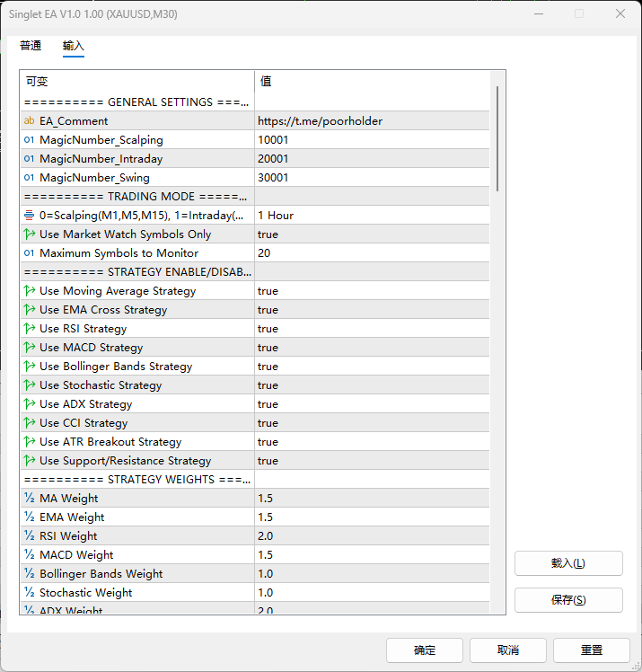Click the 载入(L) load button
The height and width of the screenshot is (672, 642).
(568, 563)
